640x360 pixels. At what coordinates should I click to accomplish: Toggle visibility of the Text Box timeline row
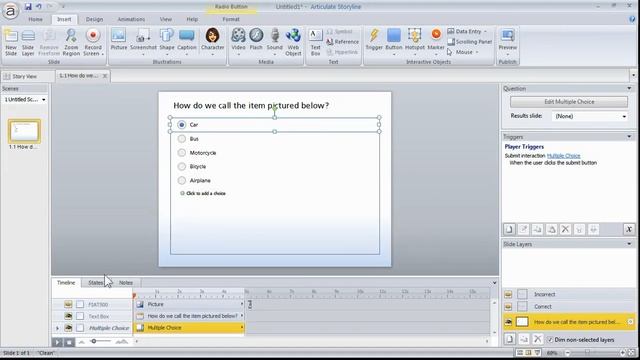tap(68, 316)
